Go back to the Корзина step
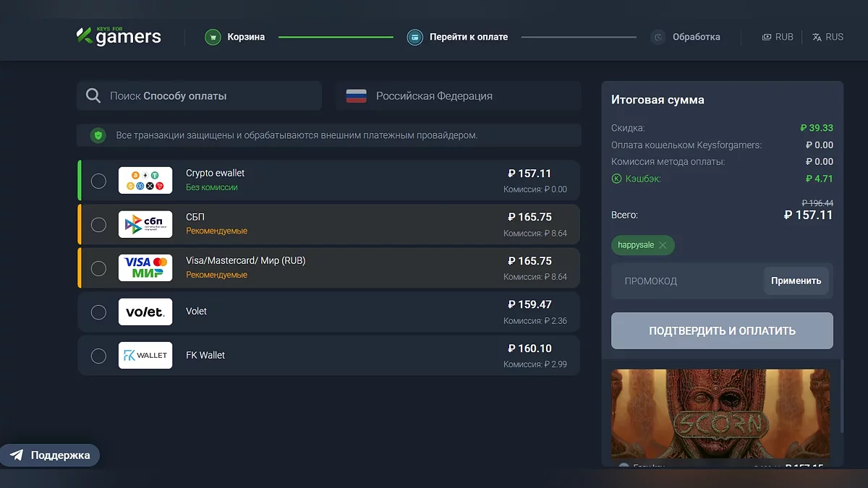Image resolution: width=868 pixels, height=488 pixels. tap(246, 37)
